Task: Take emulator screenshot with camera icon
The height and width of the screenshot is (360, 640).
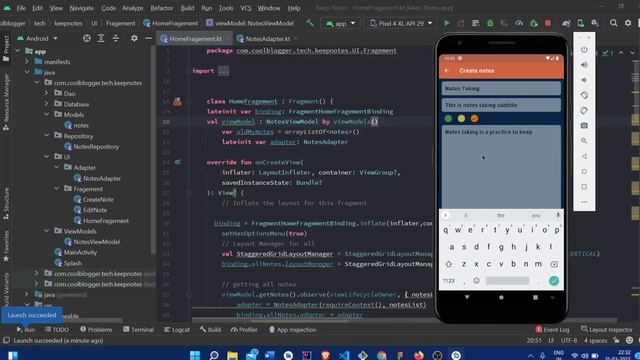Action: (584, 126)
